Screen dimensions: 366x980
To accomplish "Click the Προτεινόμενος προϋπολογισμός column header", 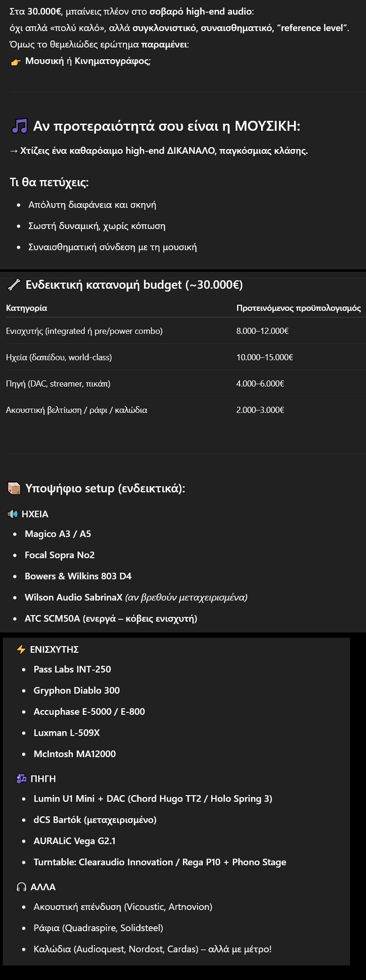I will tap(298, 308).
